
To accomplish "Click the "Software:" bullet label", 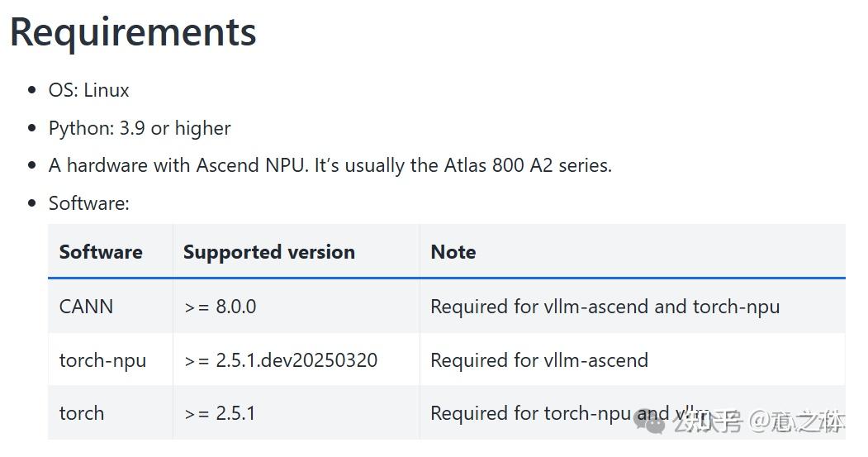I will tap(89, 203).
